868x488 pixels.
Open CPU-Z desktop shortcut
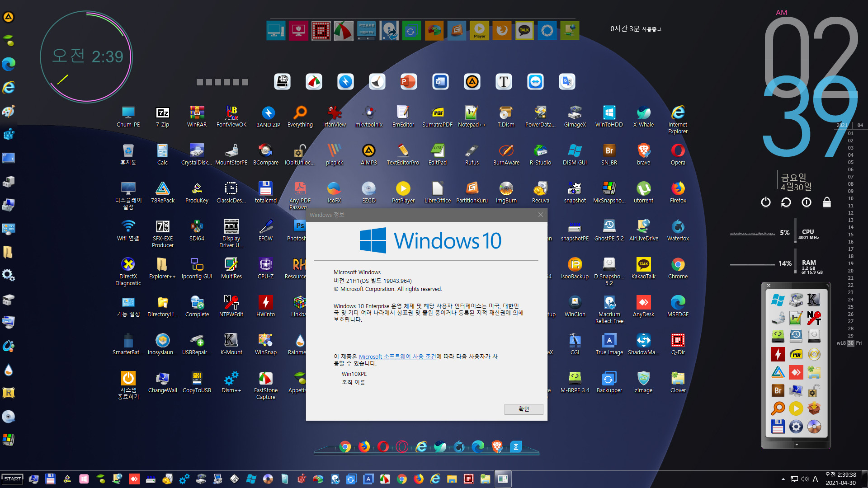click(x=265, y=268)
